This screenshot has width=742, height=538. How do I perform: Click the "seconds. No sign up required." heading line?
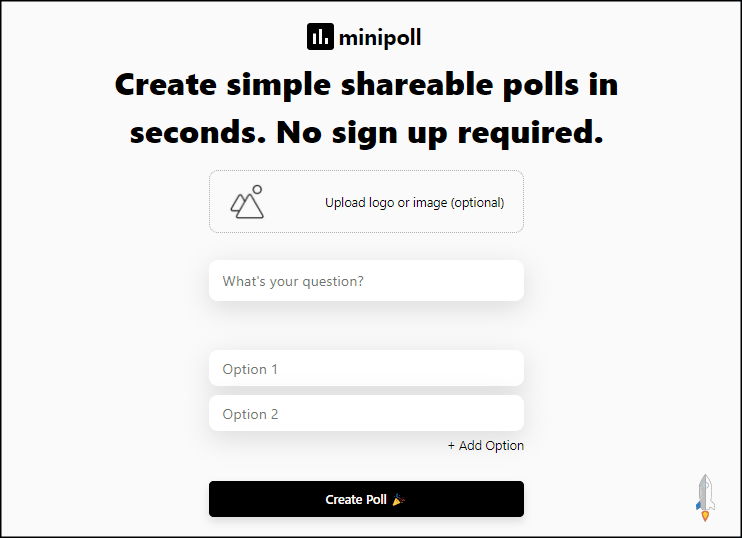(366, 132)
